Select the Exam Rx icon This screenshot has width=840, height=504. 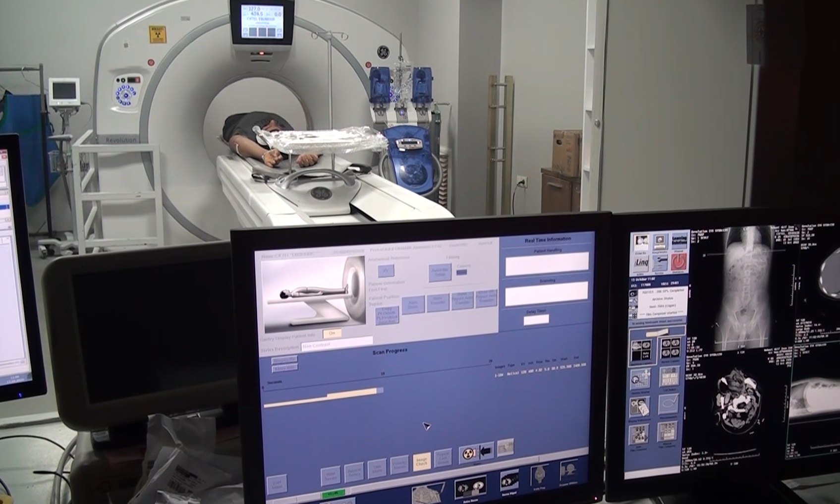click(641, 242)
